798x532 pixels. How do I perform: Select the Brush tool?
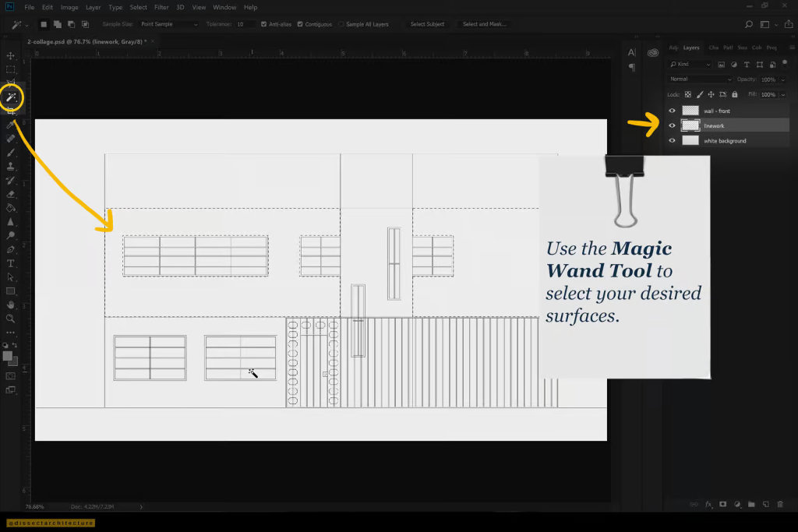(10, 152)
